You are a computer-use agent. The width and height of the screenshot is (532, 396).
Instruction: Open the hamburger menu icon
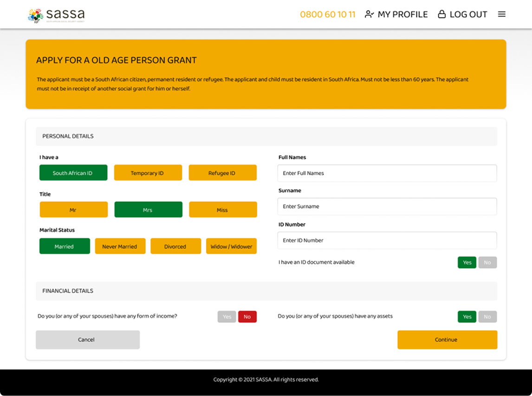pos(501,14)
